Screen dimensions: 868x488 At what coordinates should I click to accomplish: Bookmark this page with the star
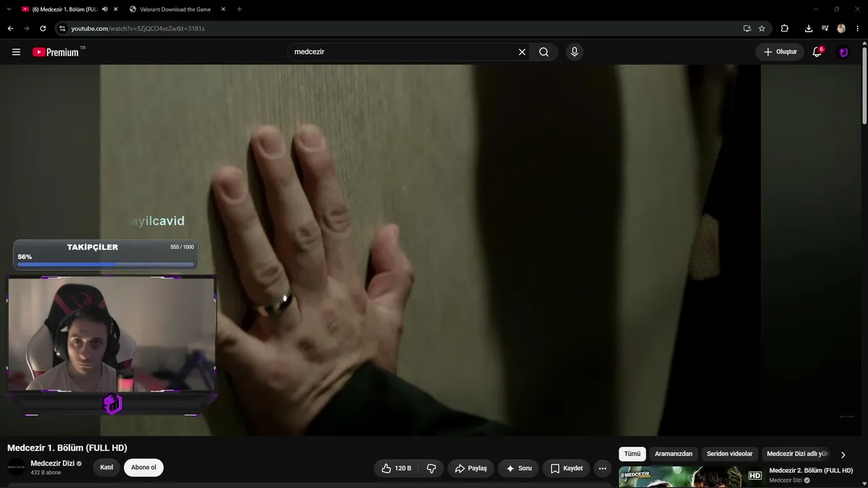(762, 28)
